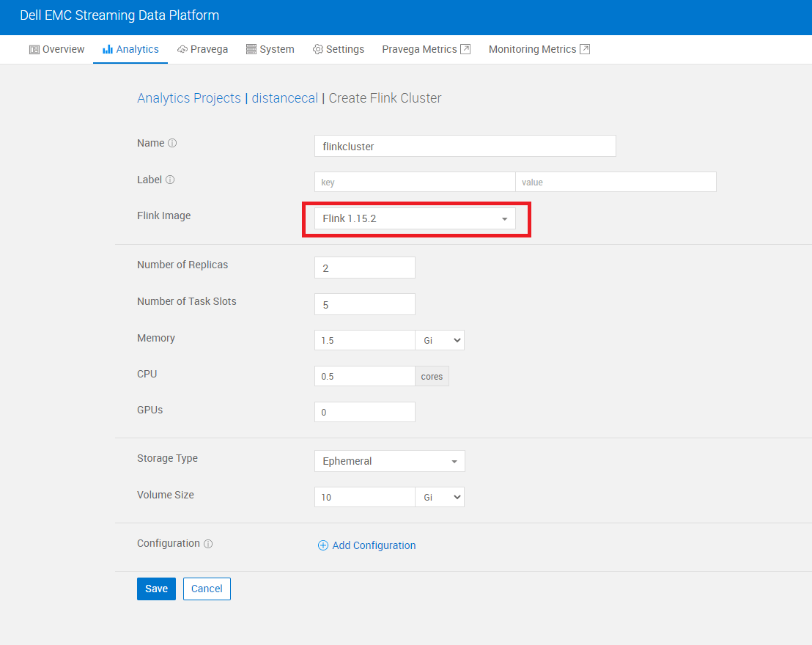Viewport: 812px width, 645px height.
Task: Click the Settings gear icon
Action: point(317,49)
